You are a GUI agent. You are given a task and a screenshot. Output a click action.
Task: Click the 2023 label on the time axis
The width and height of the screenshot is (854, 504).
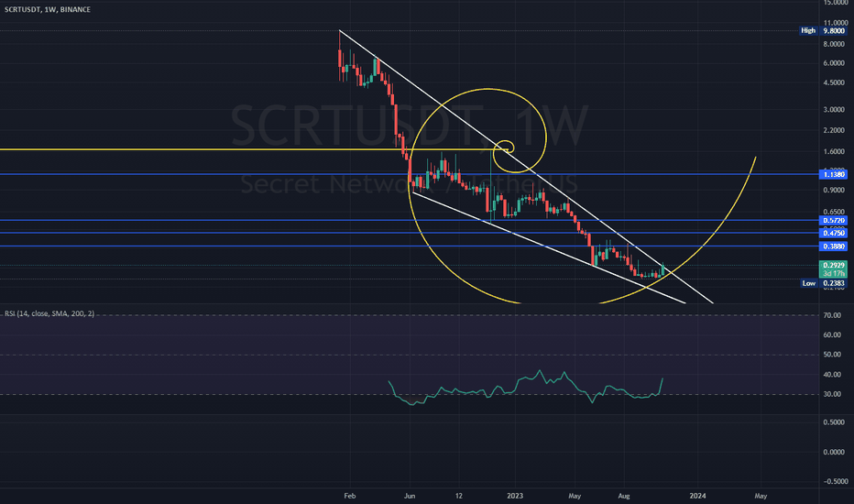click(515, 495)
